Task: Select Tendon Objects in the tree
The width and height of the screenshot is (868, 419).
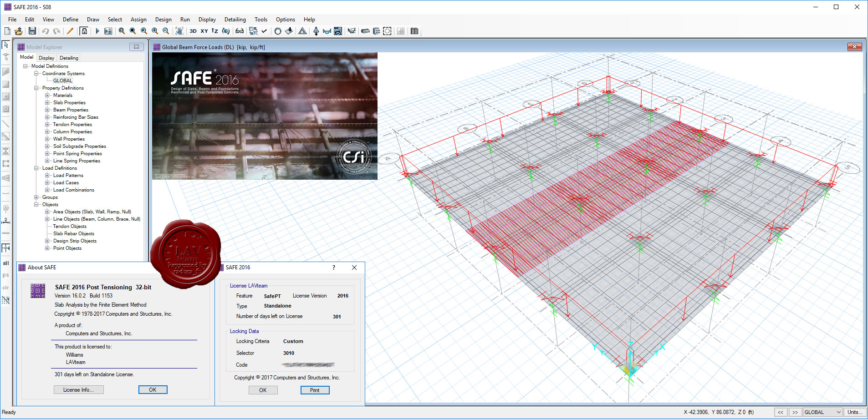Action: point(70,226)
